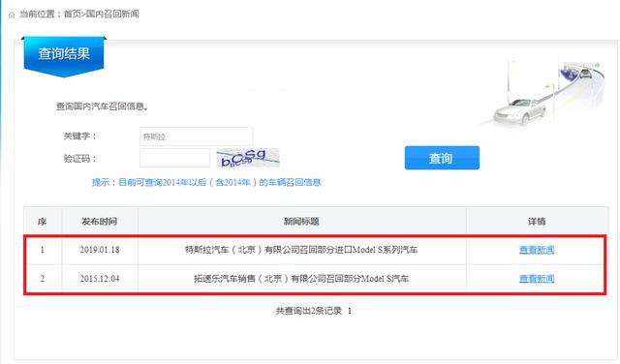Screen dimensions: 620x364
Task: Click the 新闻标题 column header
Action: tap(301, 222)
